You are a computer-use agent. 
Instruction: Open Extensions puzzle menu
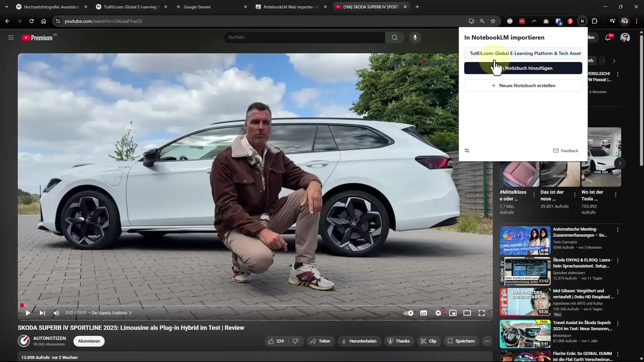tap(595, 21)
